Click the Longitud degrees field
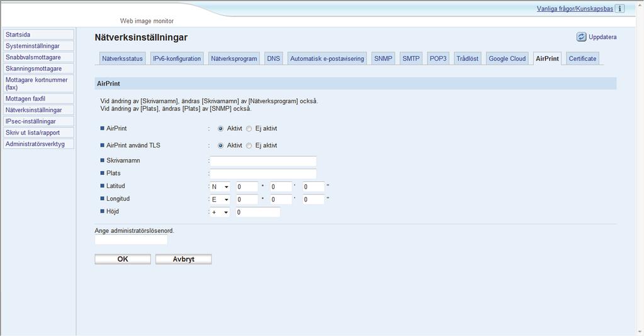This screenshot has width=644, height=336. [247, 199]
